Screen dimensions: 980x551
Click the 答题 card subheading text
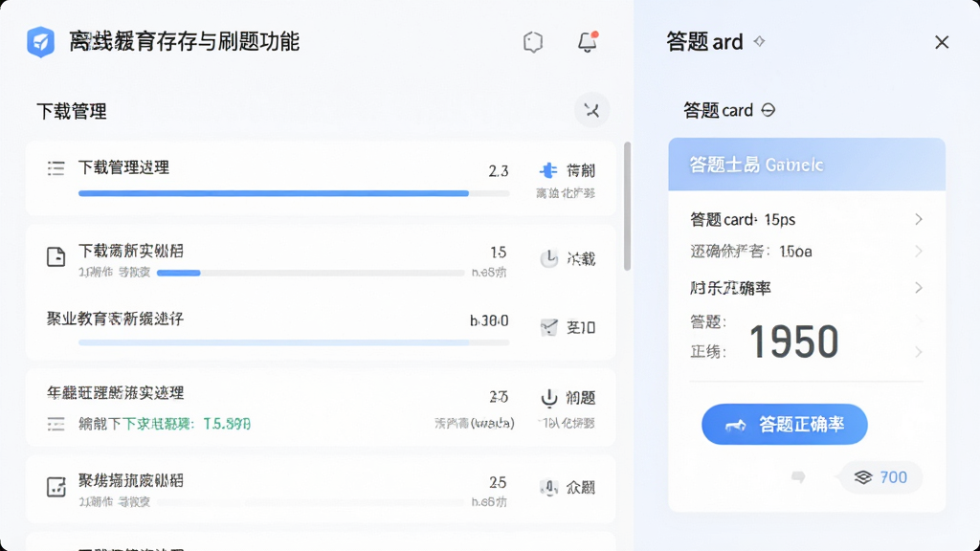point(718,111)
